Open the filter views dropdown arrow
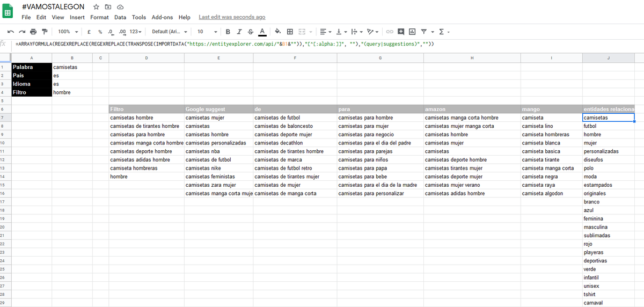 (x=432, y=32)
